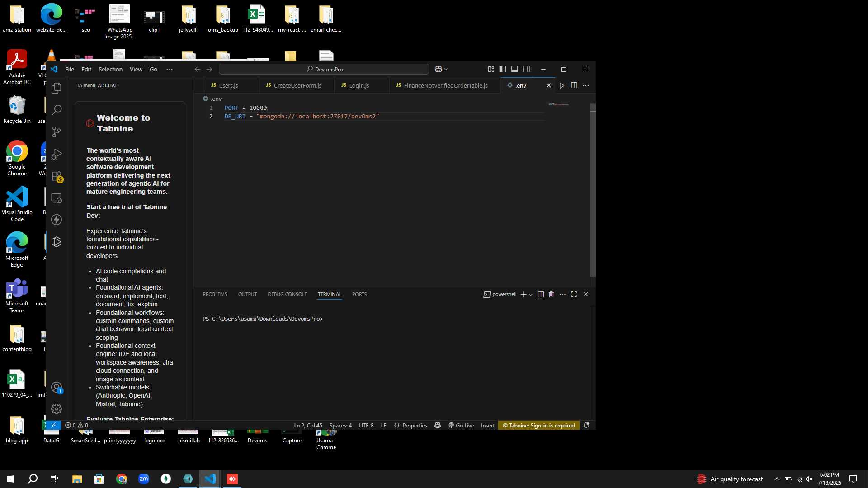Image resolution: width=868 pixels, height=488 pixels.
Task: Kill terminal with trash icon
Action: [x=552, y=294]
